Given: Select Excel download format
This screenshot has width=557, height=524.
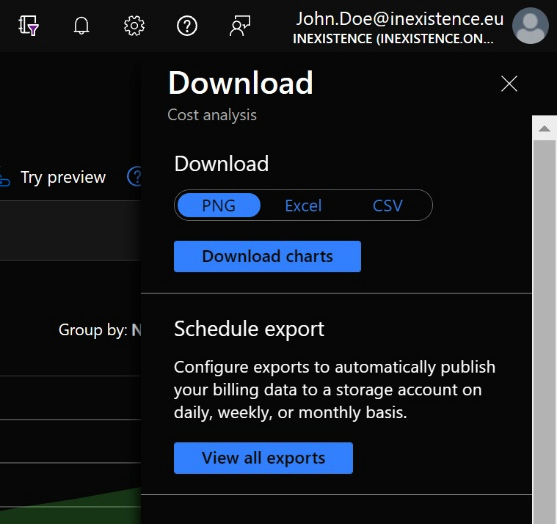Looking at the screenshot, I should pos(303,205).
